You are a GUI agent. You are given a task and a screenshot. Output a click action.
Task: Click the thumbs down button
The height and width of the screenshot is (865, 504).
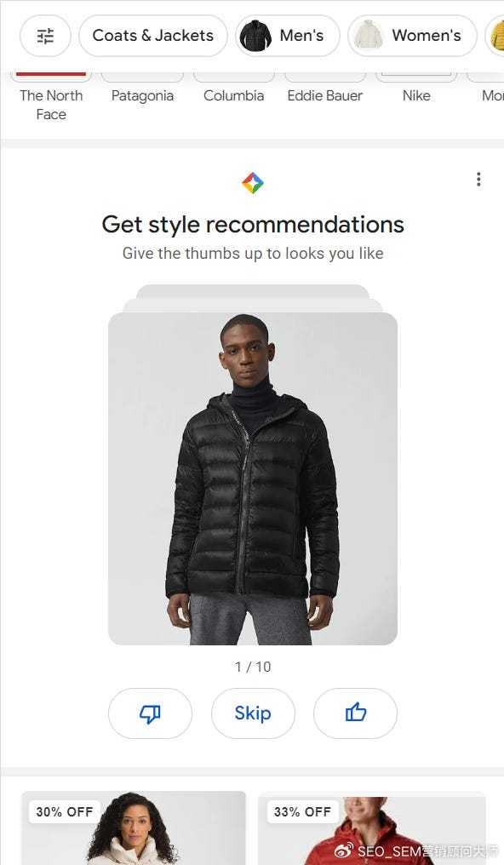tap(150, 713)
